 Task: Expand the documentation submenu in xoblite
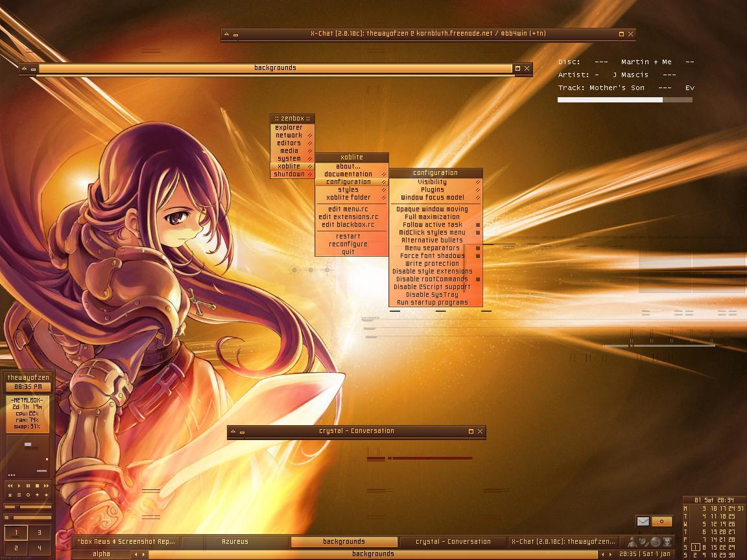click(351, 174)
